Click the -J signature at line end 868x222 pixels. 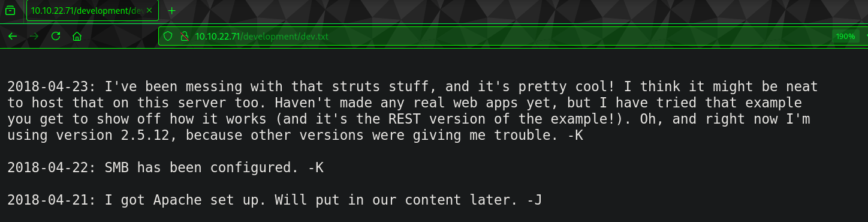[x=535, y=200]
